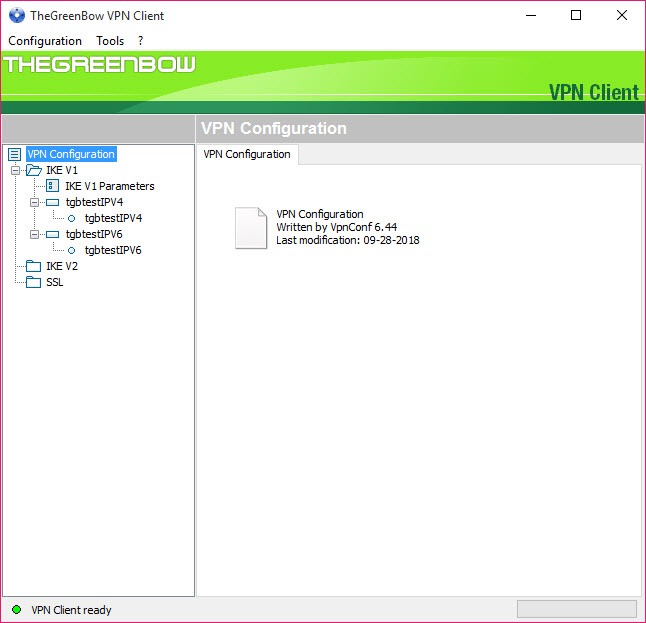Select VPN Configuration root in tree

point(71,154)
